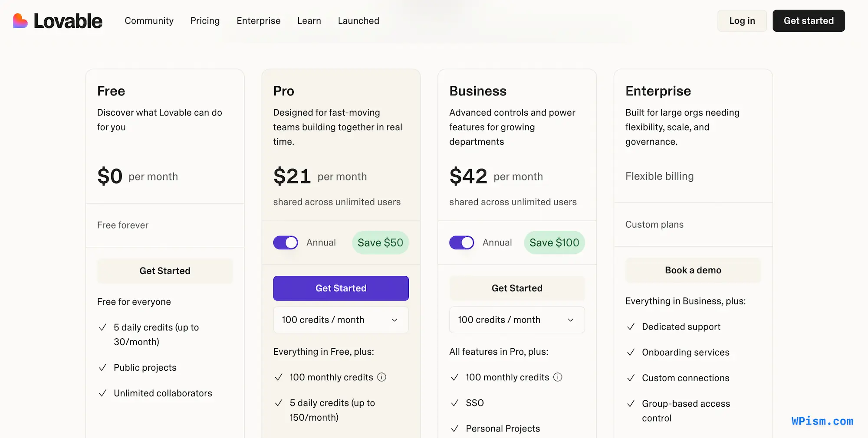Click the checkmark beside Dedicated support
Image resolution: width=868 pixels, height=438 pixels.
(631, 327)
